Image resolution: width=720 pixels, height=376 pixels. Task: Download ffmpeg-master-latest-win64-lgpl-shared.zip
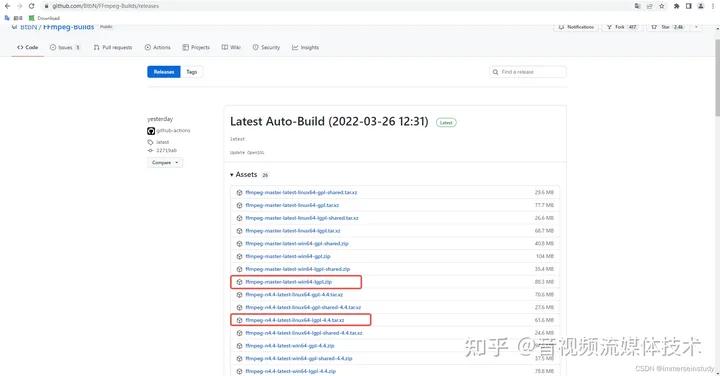[298, 269]
